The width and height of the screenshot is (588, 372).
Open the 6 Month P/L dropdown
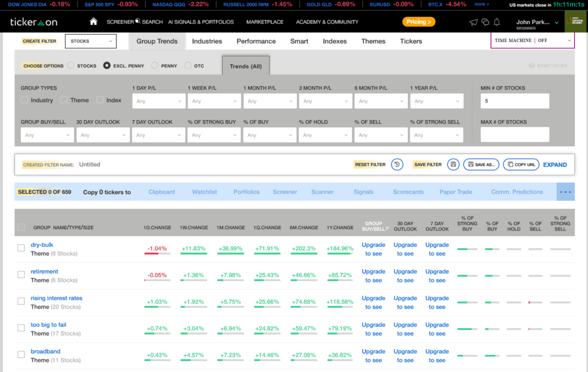click(381, 101)
